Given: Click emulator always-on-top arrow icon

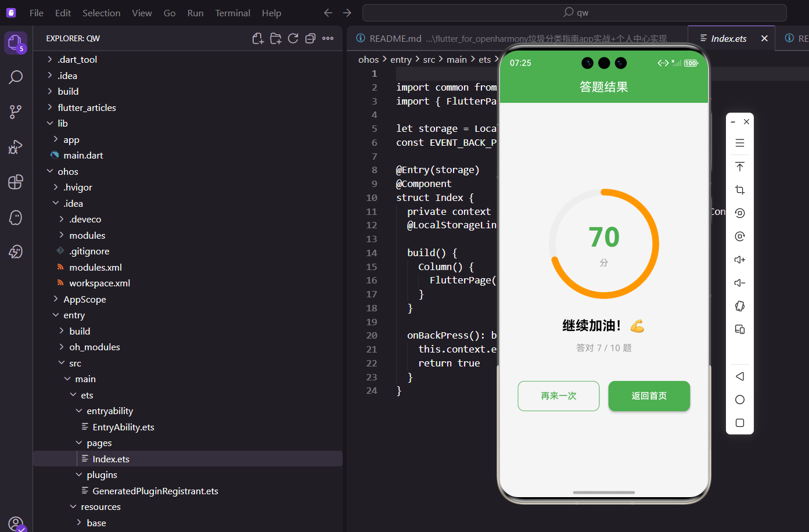Looking at the screenshot, I should click(740, 167).
